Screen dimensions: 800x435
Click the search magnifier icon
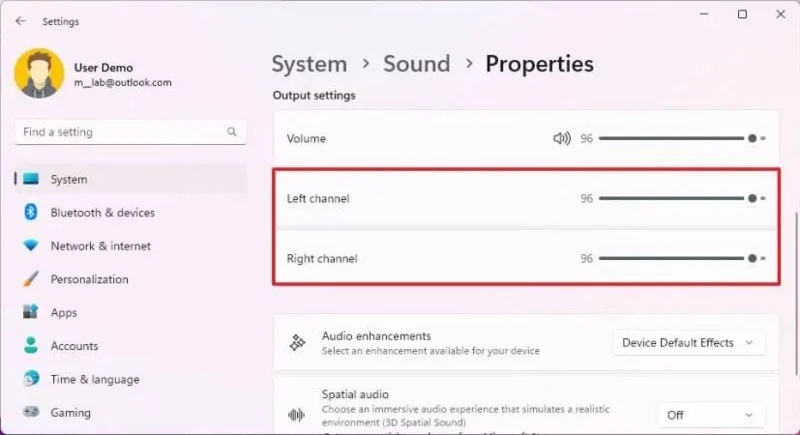click(232, 132)
